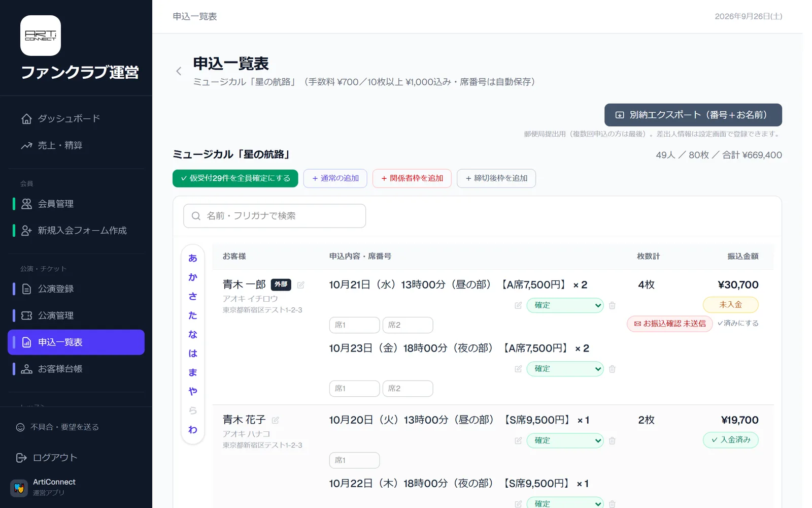Viewport: 812px width, 508px height.
Task: Open the 10月20日 確定 status dropdown
Action: click(x=565, y=440)
